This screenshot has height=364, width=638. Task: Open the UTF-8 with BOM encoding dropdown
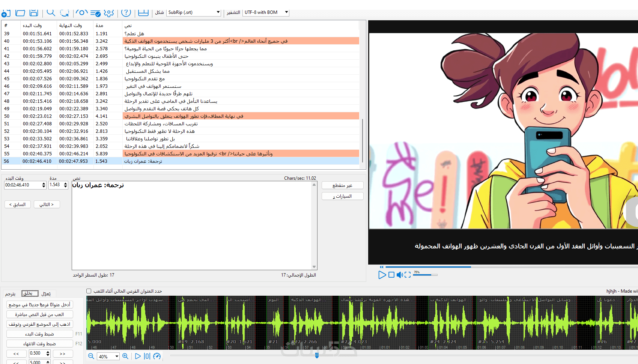266,12
